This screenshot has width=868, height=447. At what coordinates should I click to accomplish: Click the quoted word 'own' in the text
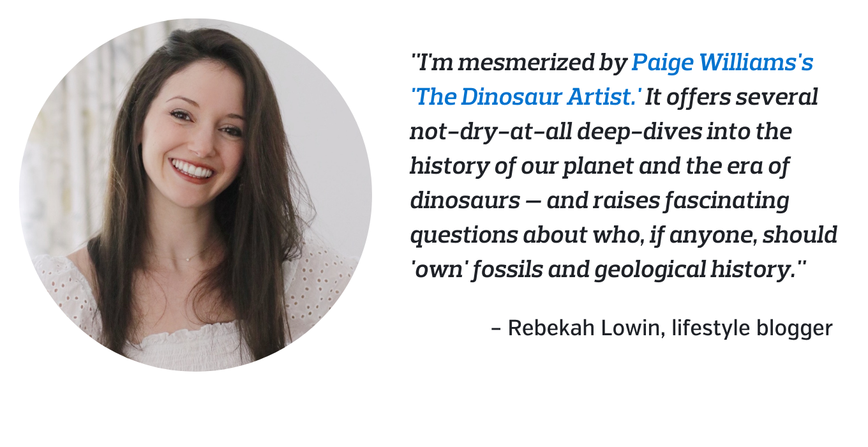tap(437, 269)
